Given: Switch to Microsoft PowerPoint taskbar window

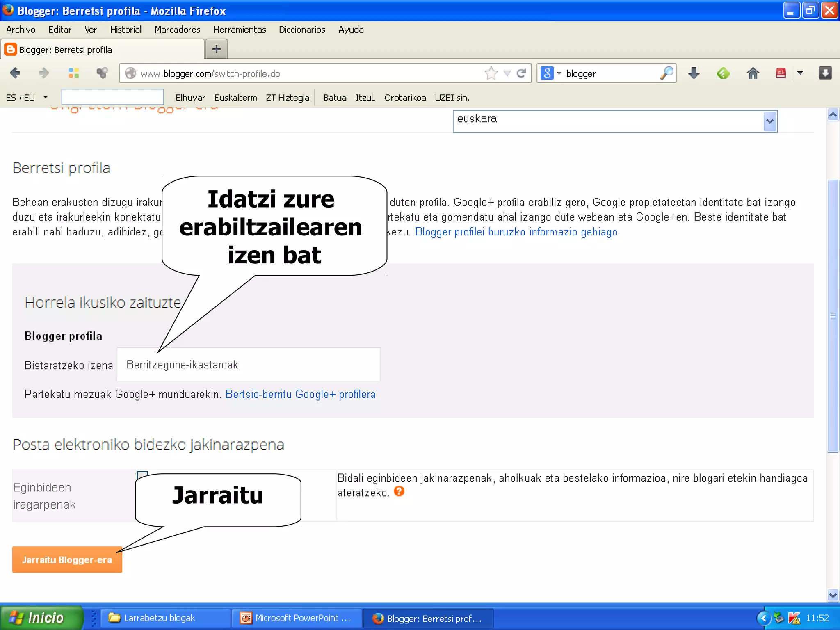Looking at the screenshot, I should tap(296, 618).
